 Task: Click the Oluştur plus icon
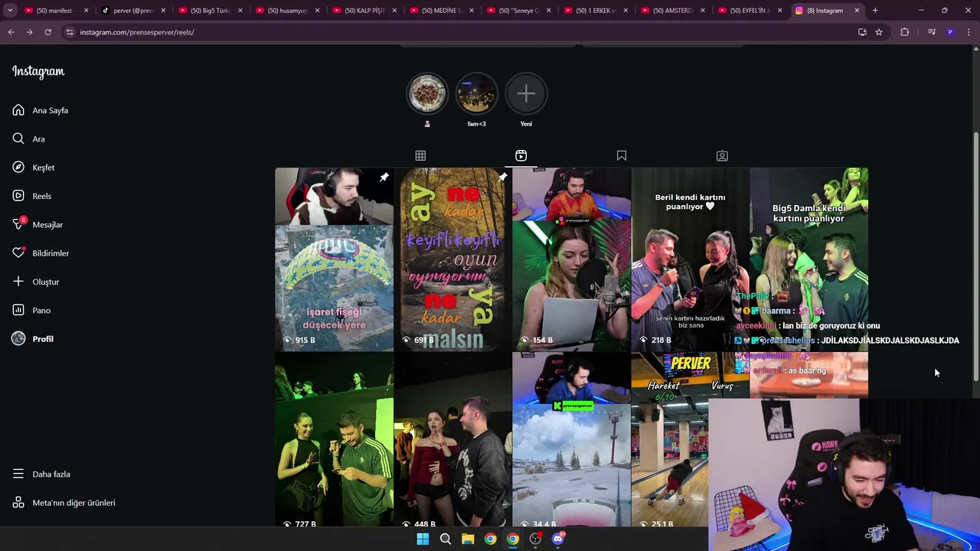tap(18, 282)
